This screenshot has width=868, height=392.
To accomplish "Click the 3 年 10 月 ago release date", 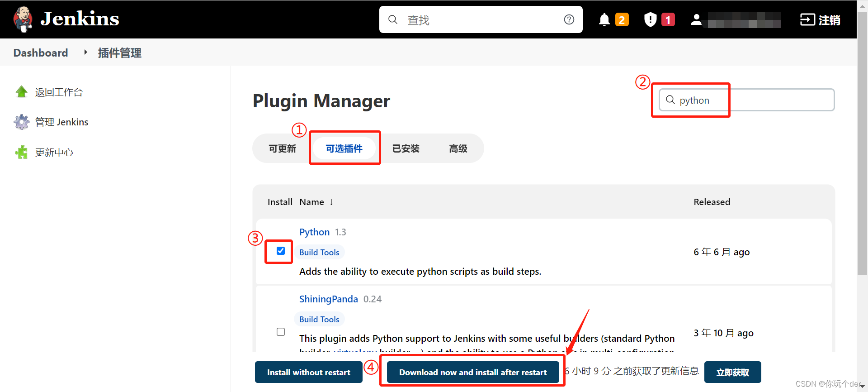I will 723,333.
